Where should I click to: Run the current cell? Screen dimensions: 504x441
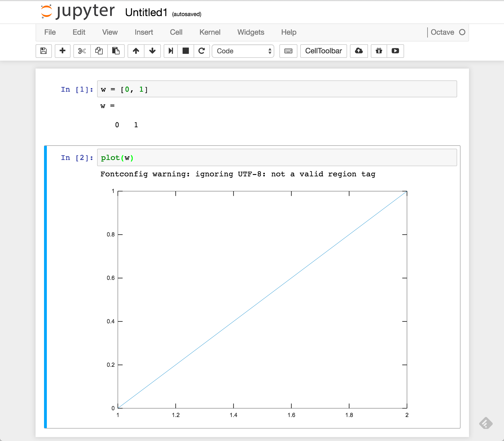pyautogui.click(x=170, y=51)
